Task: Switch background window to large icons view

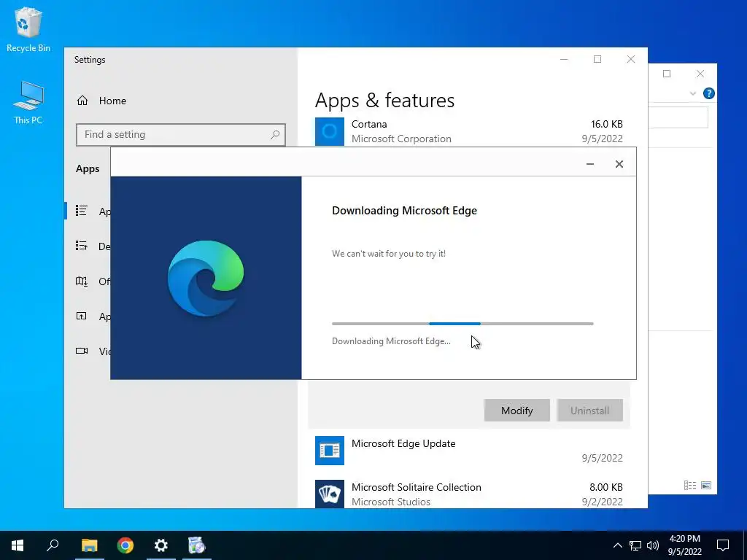Action: [x=706, y=485]
